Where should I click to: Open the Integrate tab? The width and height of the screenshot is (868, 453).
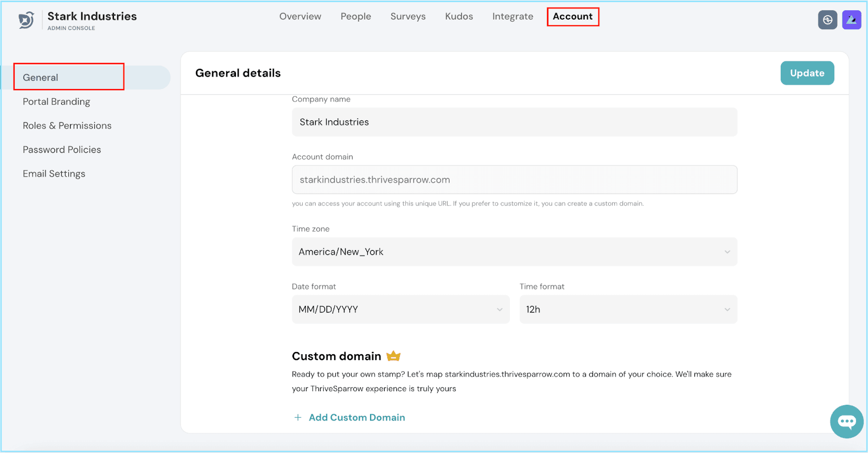[513, 16]
